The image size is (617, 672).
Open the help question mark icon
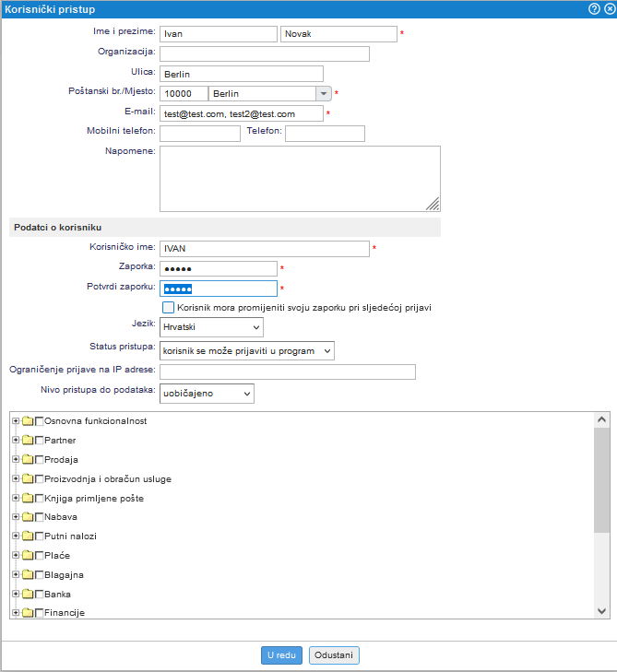tap(594, 9)
